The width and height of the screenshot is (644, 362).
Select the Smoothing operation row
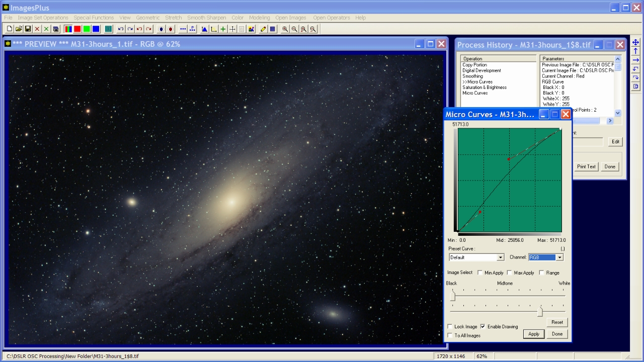click(x=472, y=76)
